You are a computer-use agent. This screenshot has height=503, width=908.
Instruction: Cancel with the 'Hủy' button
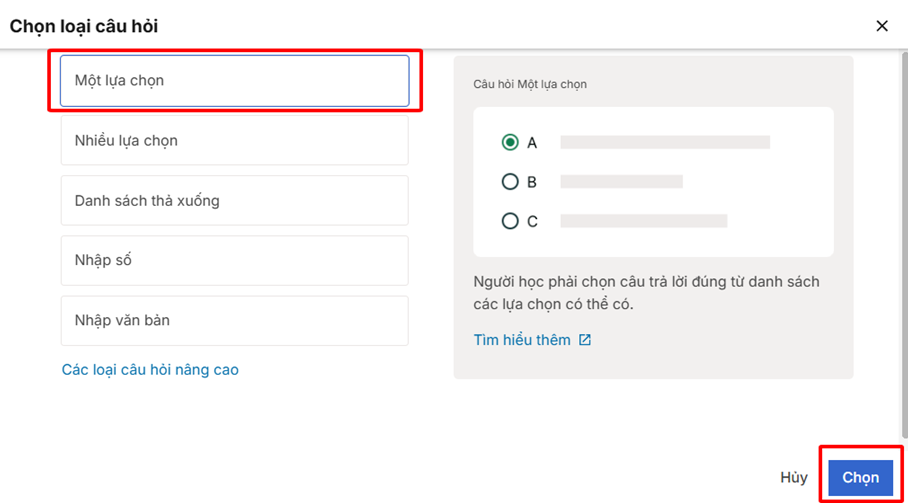coord(794,478)
